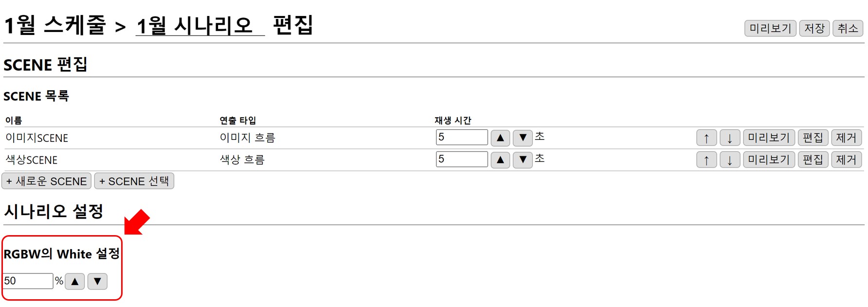Save the scenario with 저장 button
Viewport: 868px width, 307px height.
tap(814, 29)
